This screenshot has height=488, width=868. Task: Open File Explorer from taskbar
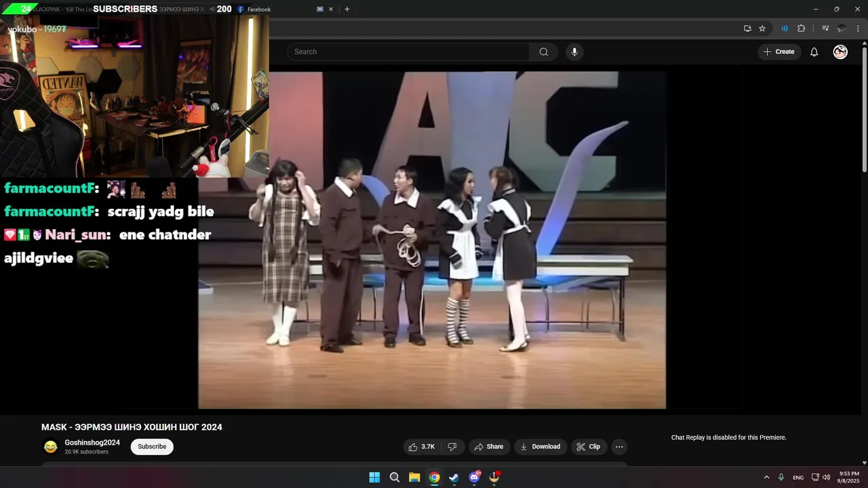[x=414, y=477]
